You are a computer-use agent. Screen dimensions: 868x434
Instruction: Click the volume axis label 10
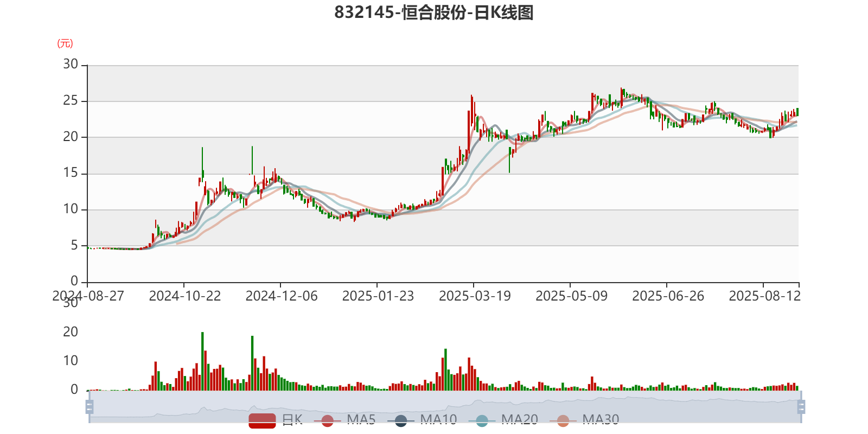click(x=71, y=361)
